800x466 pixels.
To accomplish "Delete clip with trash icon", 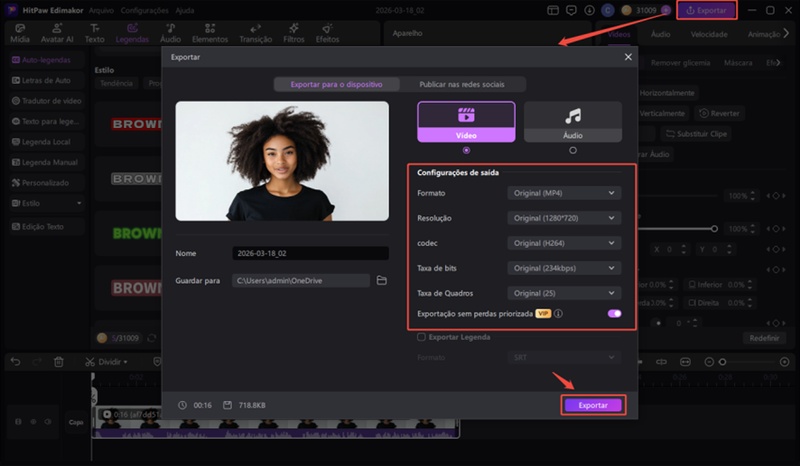I will (59, 362).
